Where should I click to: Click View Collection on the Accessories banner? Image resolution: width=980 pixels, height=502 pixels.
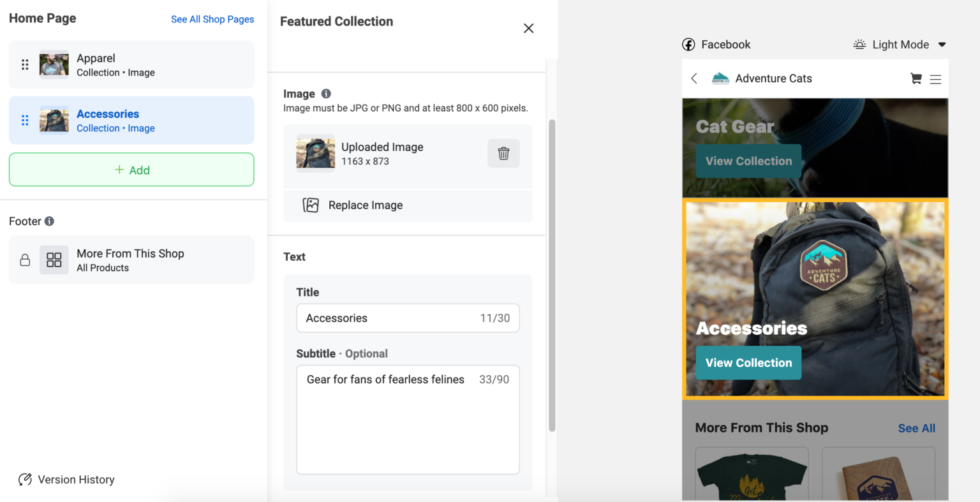coord(748,362)
